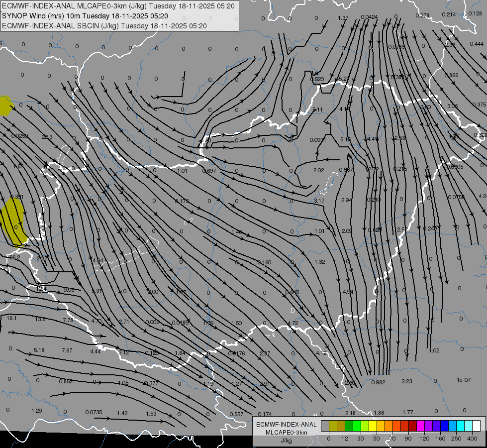This screenshot has width=487, height=448.
Task: Click the legend unit 'J/kg'
Action: 287,441
